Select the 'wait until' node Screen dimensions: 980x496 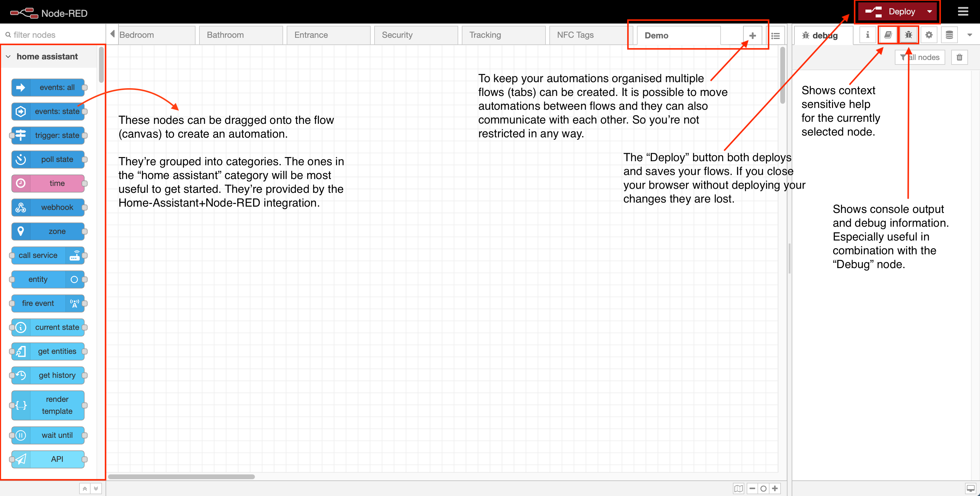click(x=48, y=435)
